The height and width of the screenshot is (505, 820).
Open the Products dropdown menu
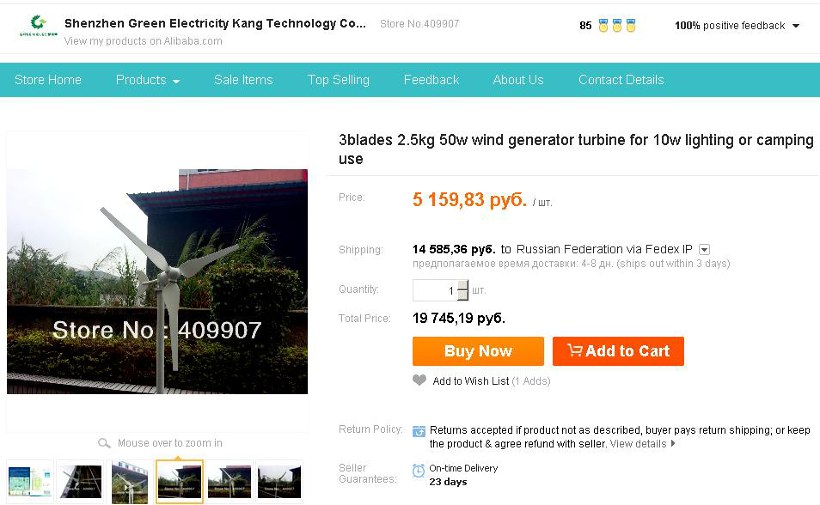(x=147, y=80)
